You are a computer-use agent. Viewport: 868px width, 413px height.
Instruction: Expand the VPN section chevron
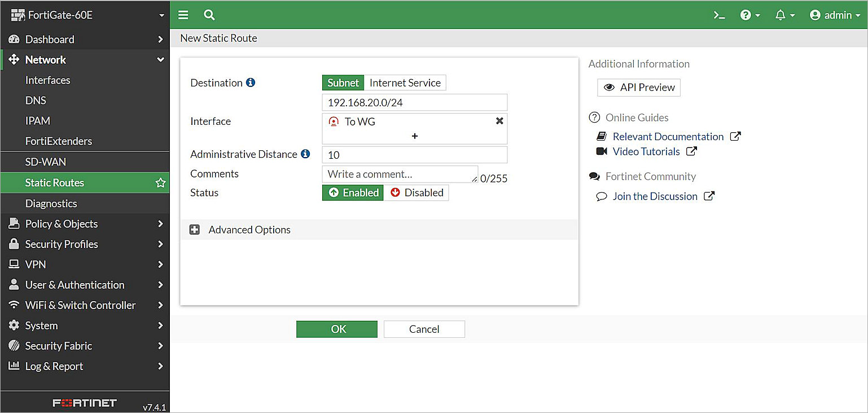pos(160,264)
